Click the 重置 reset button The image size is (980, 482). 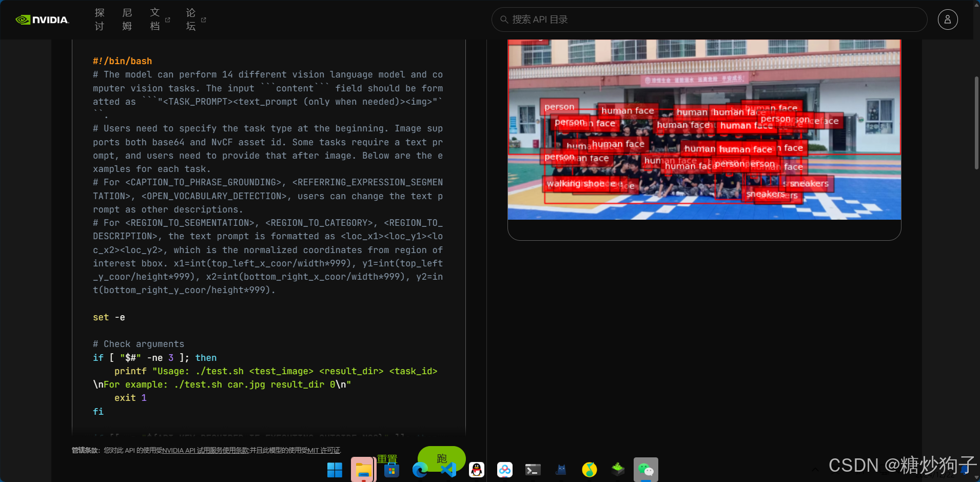[387, 459]
